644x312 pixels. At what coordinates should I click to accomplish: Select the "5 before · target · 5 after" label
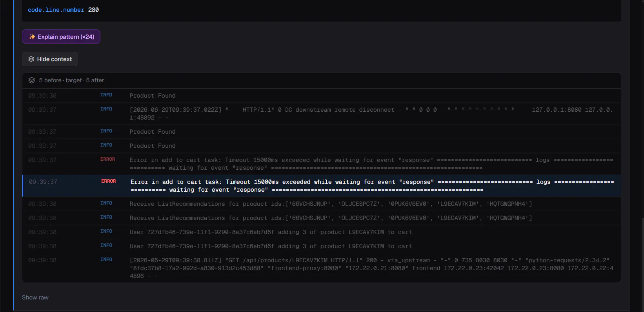pos(71,80)
